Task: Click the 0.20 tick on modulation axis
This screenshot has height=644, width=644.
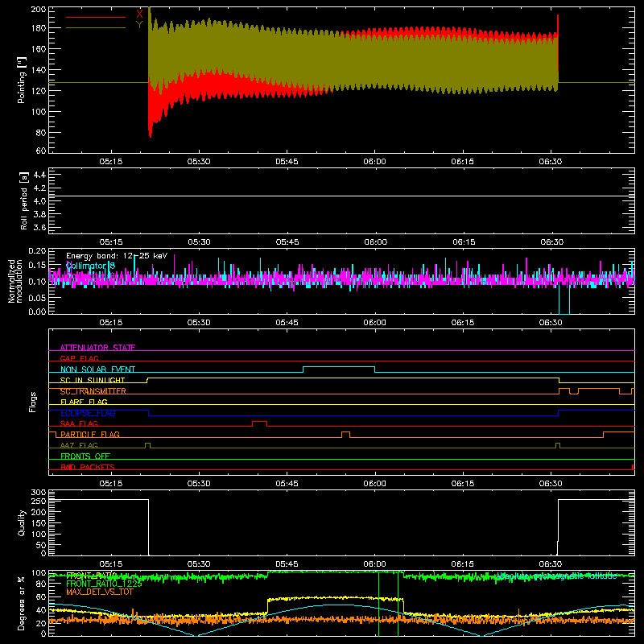Action: [37, 251]
